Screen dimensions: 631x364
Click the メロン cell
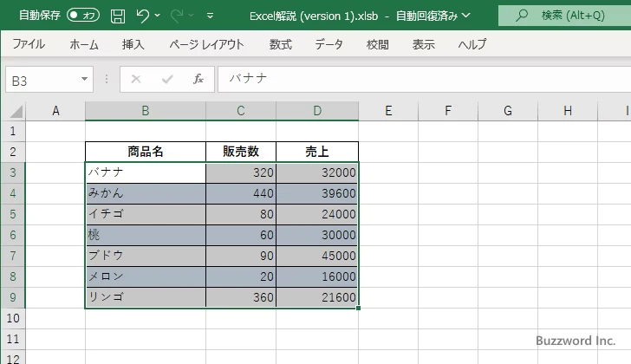pos(146,276)
